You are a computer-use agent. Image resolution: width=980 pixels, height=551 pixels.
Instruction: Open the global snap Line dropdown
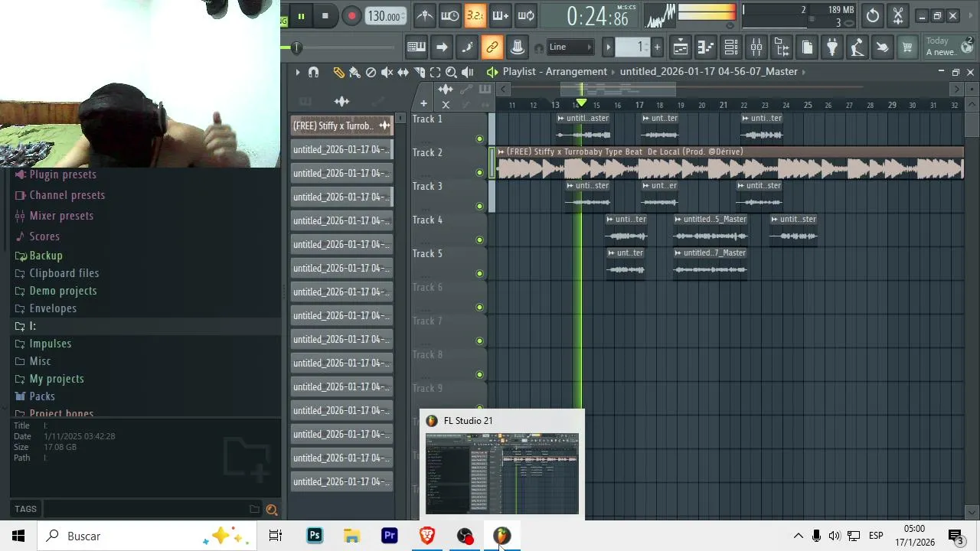[x=570, y=47]
